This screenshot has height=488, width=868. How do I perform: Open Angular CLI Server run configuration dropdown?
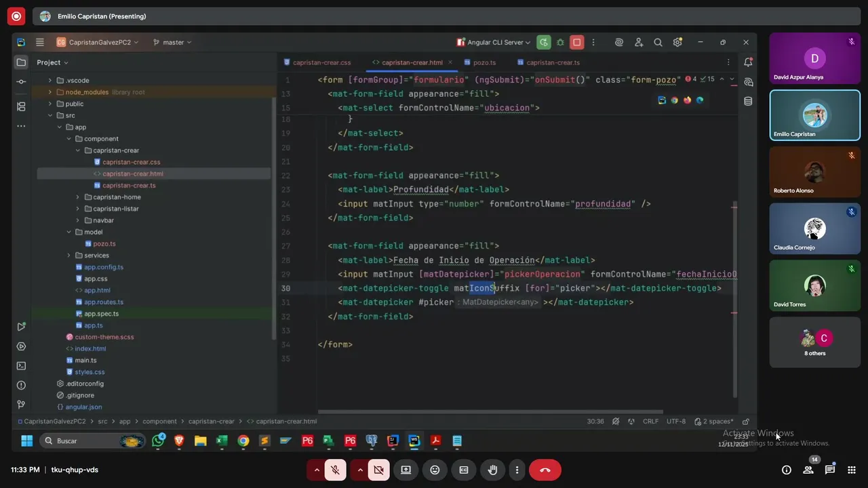[494, 42]
